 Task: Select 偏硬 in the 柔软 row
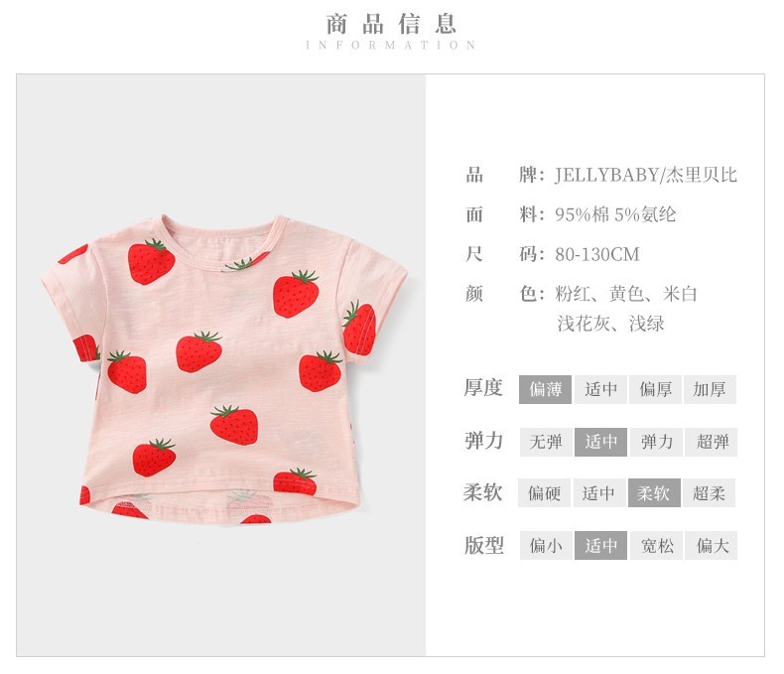(x=544, y=493)
